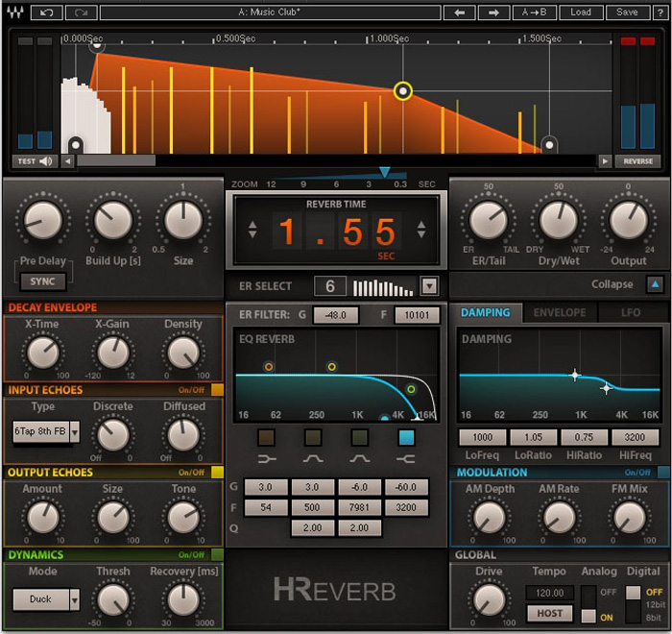Click the zoom slider triangle handle
Image resolution: width=672 pixels, height=634 pixels.
(x=384, y=172)
